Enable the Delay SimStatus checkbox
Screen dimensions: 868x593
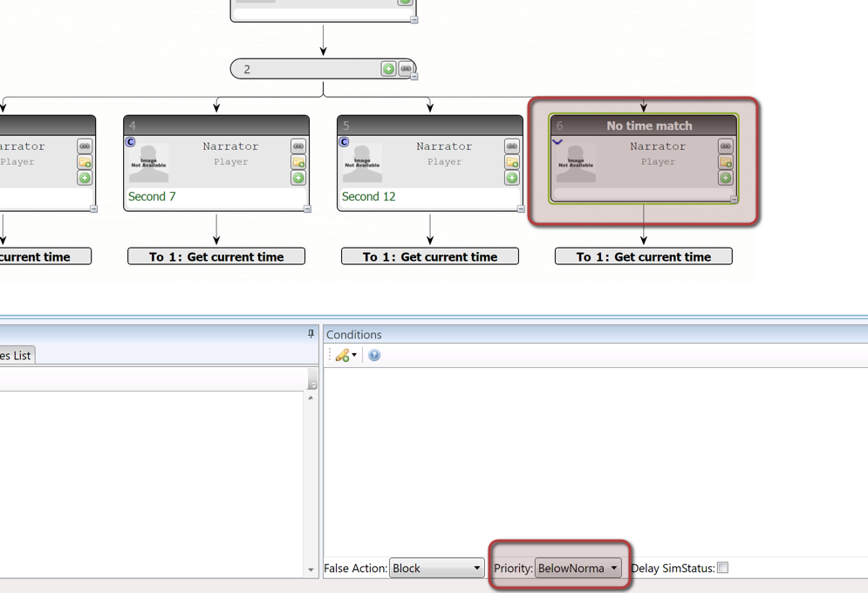click(x=722, y=568)
